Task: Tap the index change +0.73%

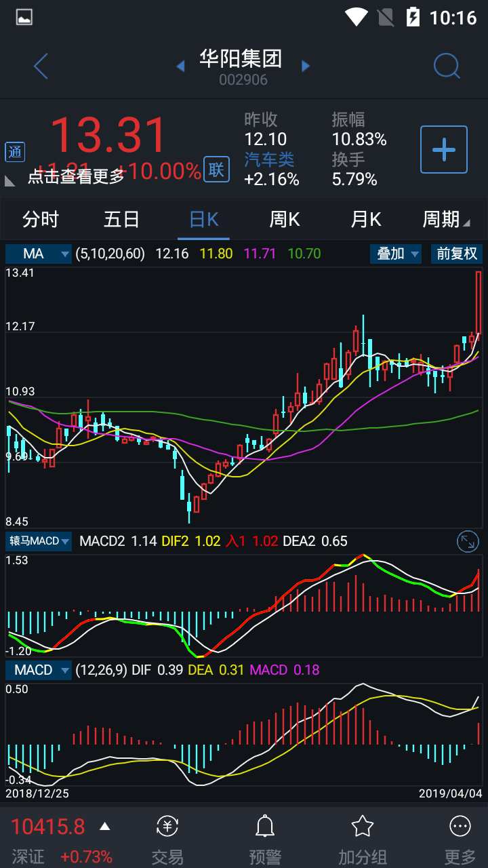Action: point(86,856)
